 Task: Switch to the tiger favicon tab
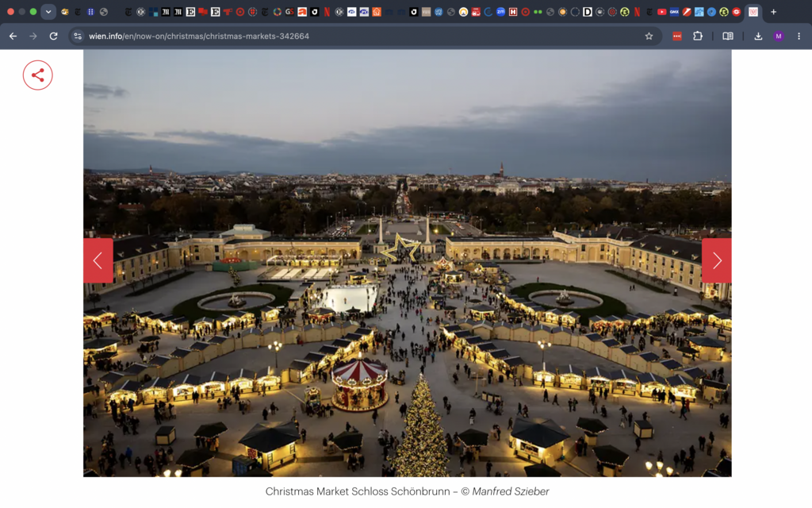tap(65, 11)
